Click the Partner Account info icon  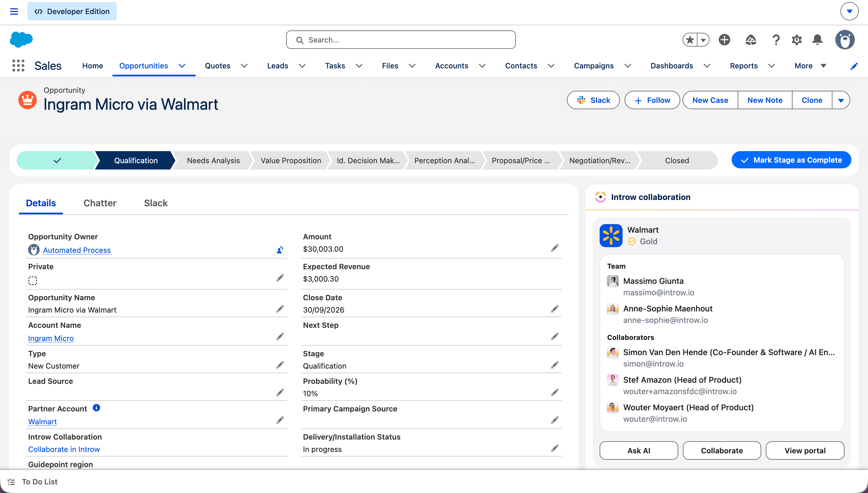(x=96, y=408)
